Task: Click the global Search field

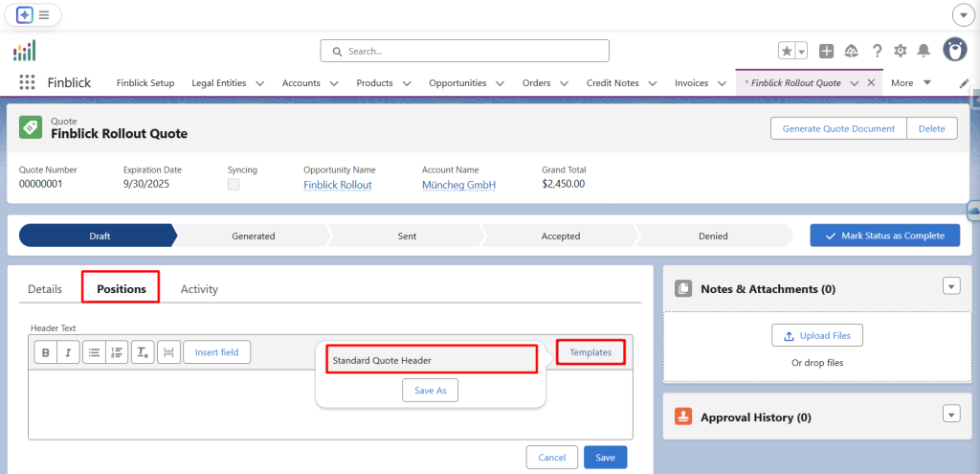Action: point(464,51)
